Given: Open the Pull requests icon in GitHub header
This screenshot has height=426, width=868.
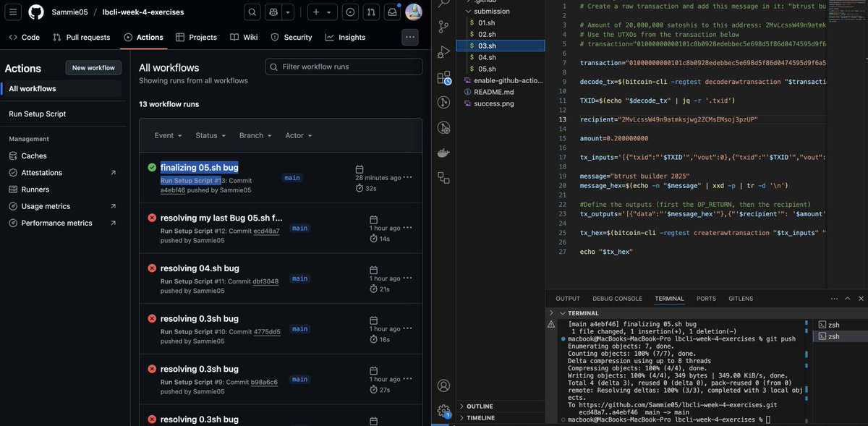Looking at the screenshot, I should tap(371, 12).
